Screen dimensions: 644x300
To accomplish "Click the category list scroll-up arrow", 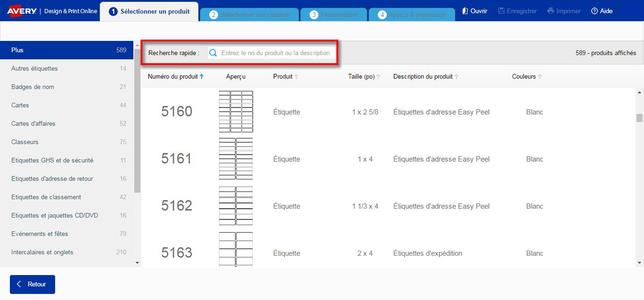I will coord(137,44).
